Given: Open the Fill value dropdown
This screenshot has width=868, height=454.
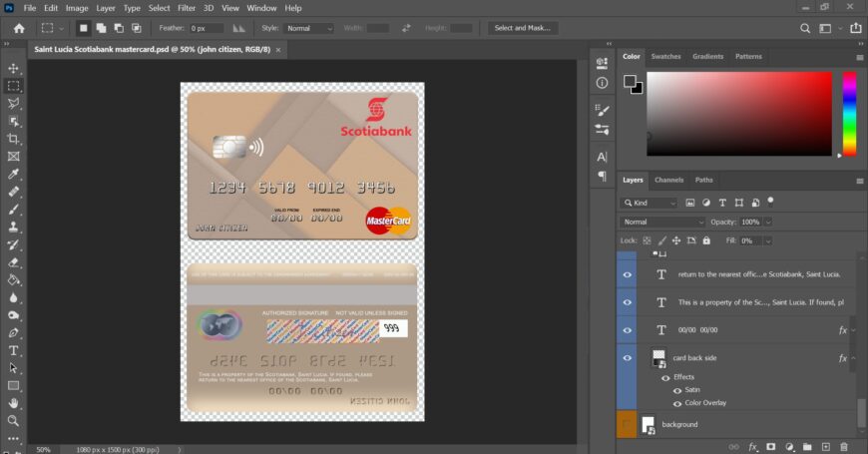Looking at the screenshot, I should click(768, 240).
